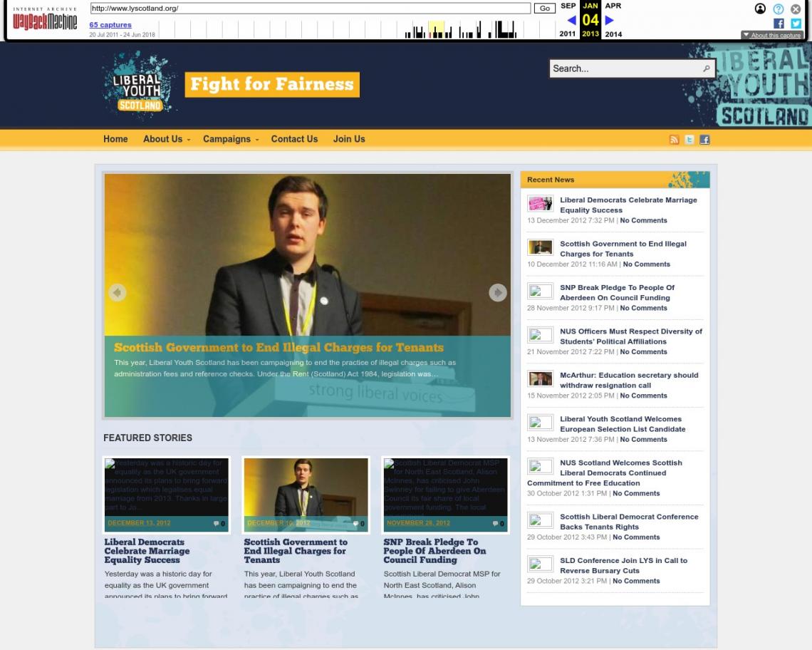This screenshot has height=650, width=812.
Task: Open the Wayback help icon
Action: (x=778, y=9)
